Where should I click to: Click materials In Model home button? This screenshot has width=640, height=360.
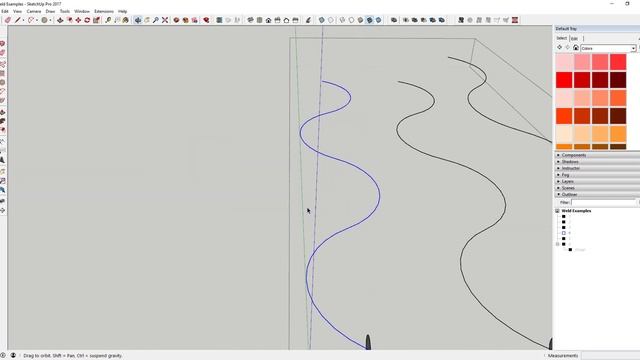tap(576, 48)
